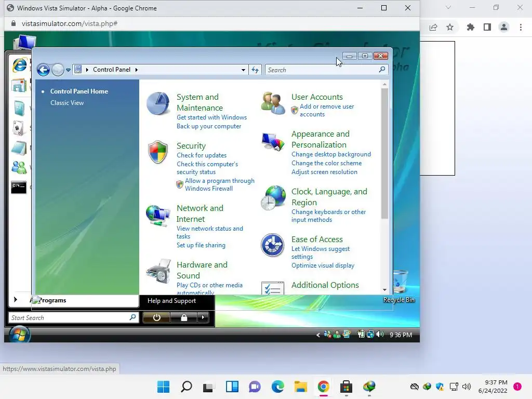Click Appearance and Personalization monitor icon
The width and height of the screenshot is (532, 399).
273,141
